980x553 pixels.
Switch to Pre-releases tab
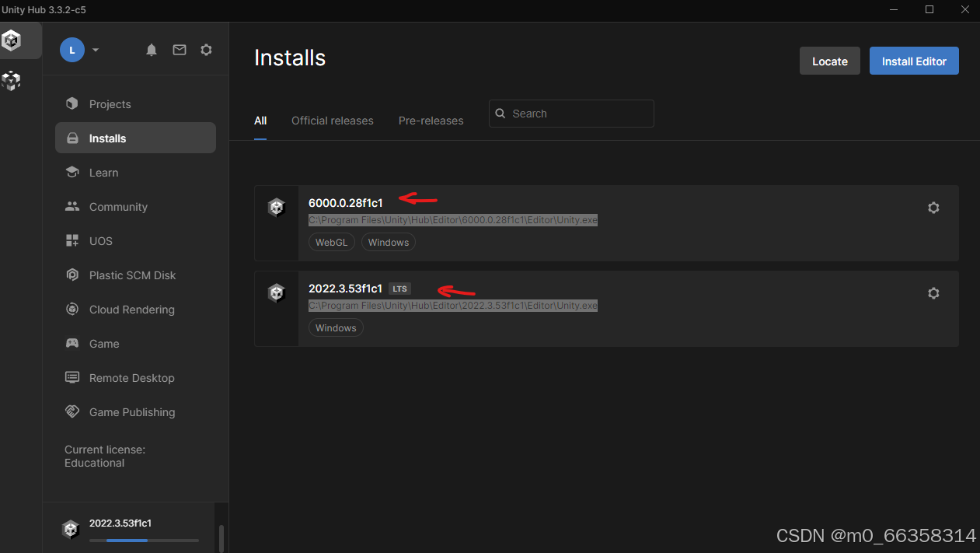(x=431, y=121)
